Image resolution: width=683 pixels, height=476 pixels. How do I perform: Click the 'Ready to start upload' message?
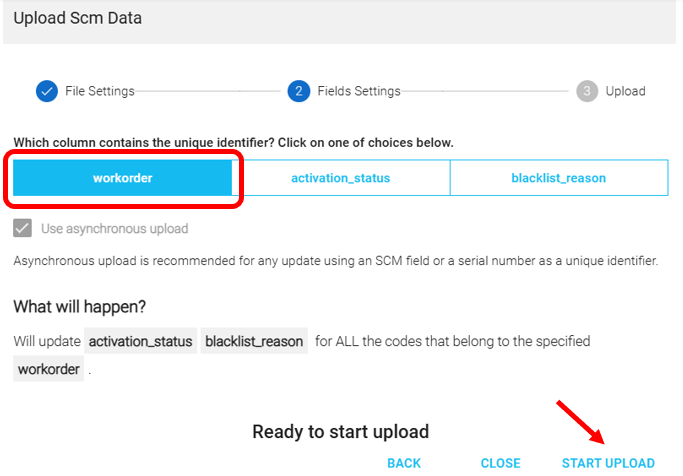coord(340,432)
